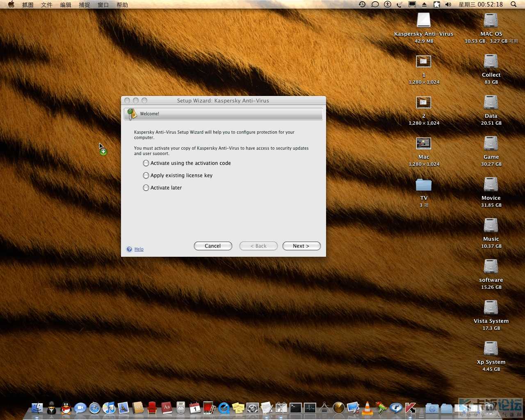
Task: Select image thumbnail named 2 on desktop
Action: pos(424,103)
